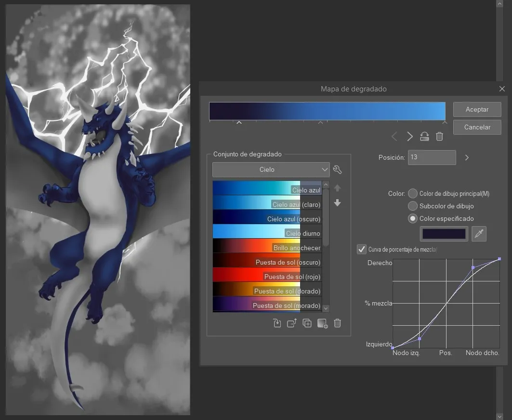Screen dimensions: 512x420
Task: Toggle Curva de porcentaje de mezcla checkbox
Action: pyautogui.click(x=361, y=250)
